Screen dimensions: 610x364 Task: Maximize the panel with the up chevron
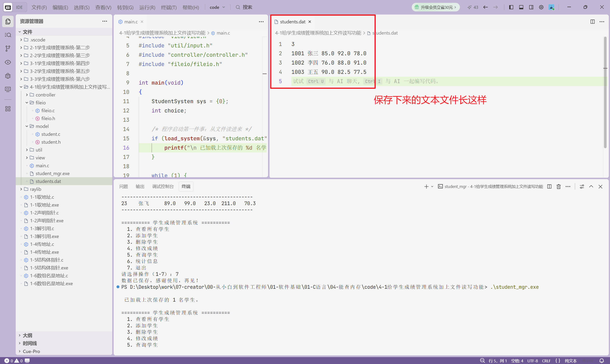[591, 187]
